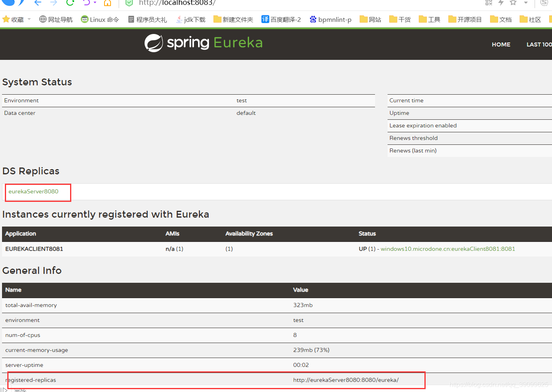This screenshot has width=552, height=392.
Task: Click the Uptime label
Action: (x=399, y=113)
